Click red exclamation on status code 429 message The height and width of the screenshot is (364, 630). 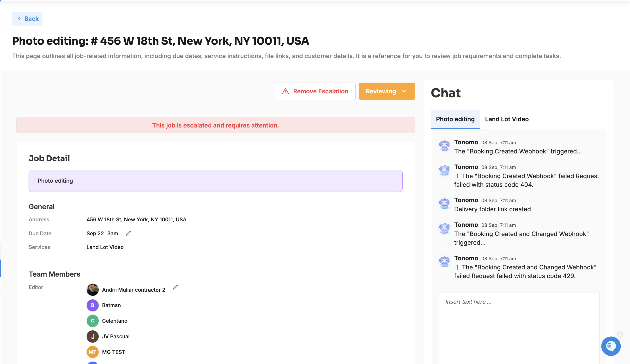(457, 267)
